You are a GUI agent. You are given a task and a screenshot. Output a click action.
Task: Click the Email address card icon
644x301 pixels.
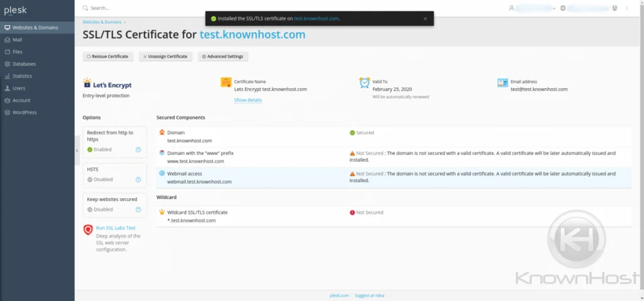(502, 82)
